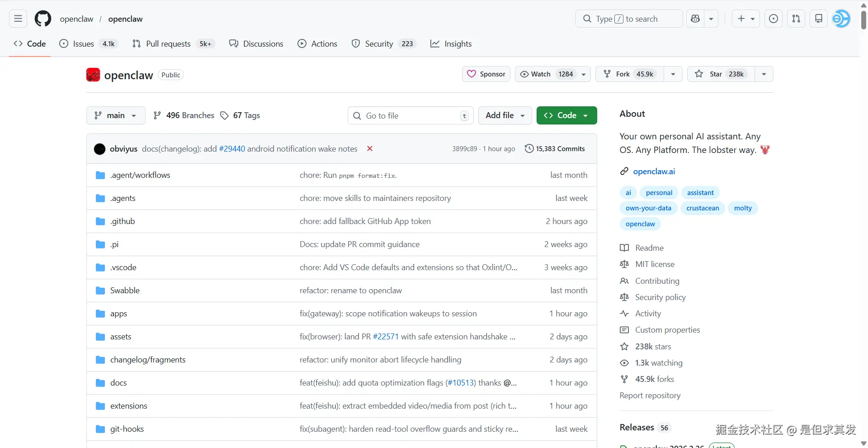Image resolution: width=868 pixels, height=448 pixels.
Task: Open the issues inbox icon in header
Action: tap(774, 19)
